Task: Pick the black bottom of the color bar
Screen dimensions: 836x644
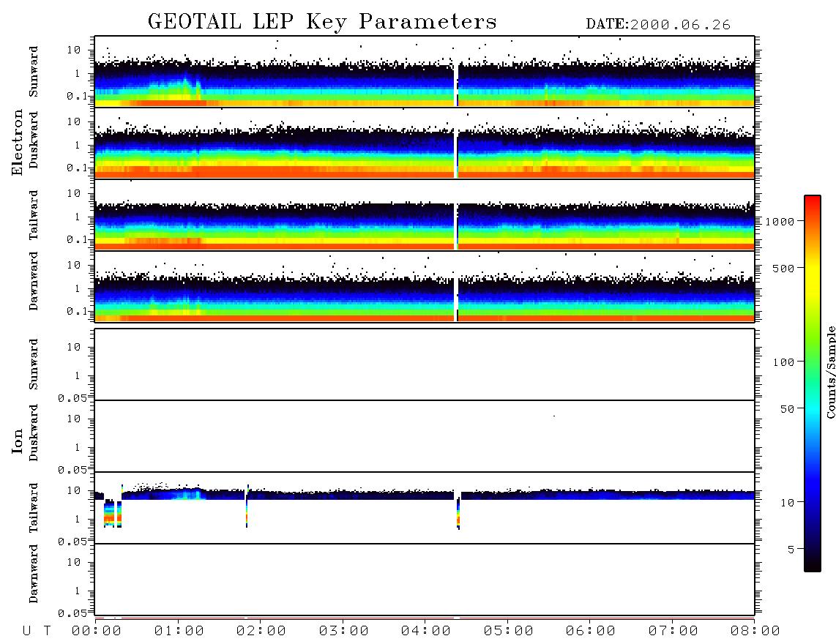Action: [x=813, y=566]
